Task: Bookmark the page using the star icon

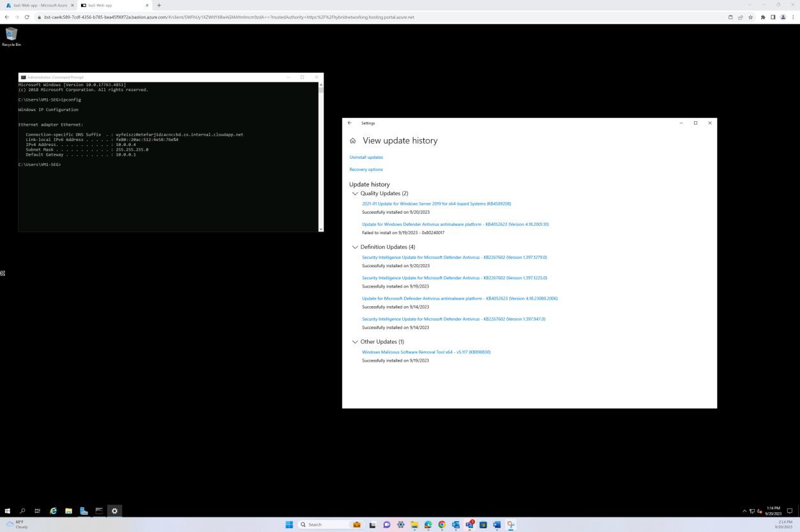Action: 751,17
